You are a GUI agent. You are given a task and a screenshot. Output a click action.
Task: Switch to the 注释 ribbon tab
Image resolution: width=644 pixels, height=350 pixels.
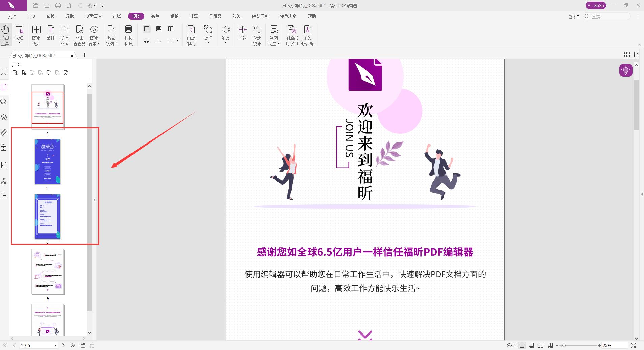tap(116, 16)
